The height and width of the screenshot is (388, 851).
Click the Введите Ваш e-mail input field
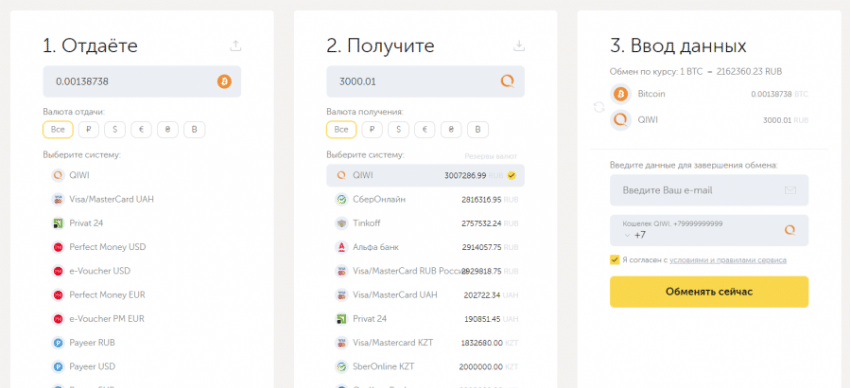(709, 190)
